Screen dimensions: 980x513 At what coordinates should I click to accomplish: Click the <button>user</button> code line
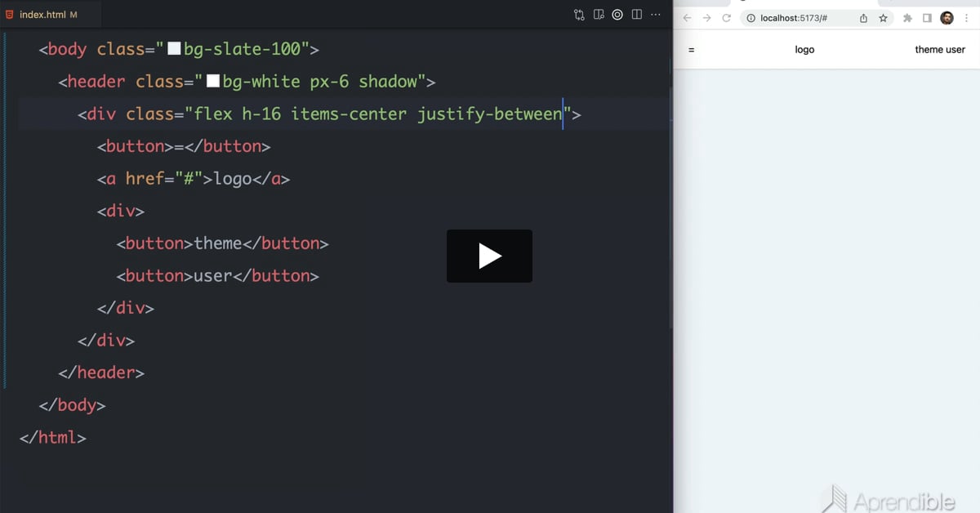217,276
